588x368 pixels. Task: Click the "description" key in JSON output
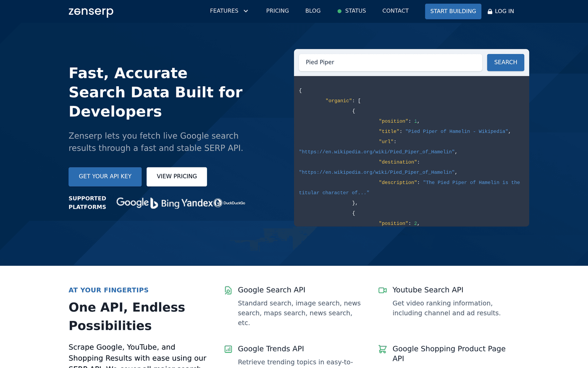point(398,183)
